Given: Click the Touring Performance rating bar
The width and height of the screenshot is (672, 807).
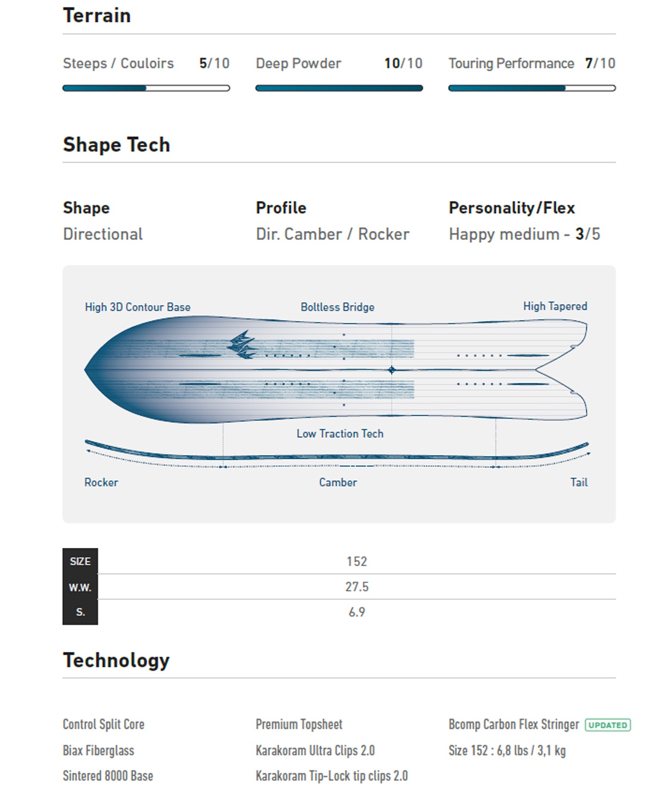Looking at the screenshot, I should pos(532,88).
